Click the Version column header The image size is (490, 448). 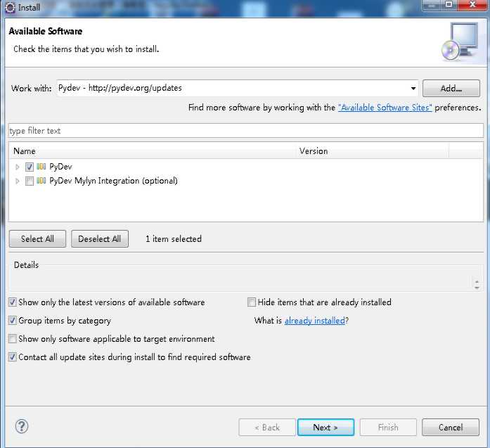373,151
